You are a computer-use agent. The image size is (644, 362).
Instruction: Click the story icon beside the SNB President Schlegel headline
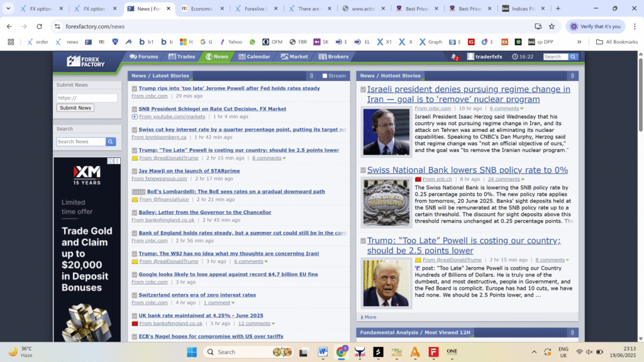click(135, 109)
